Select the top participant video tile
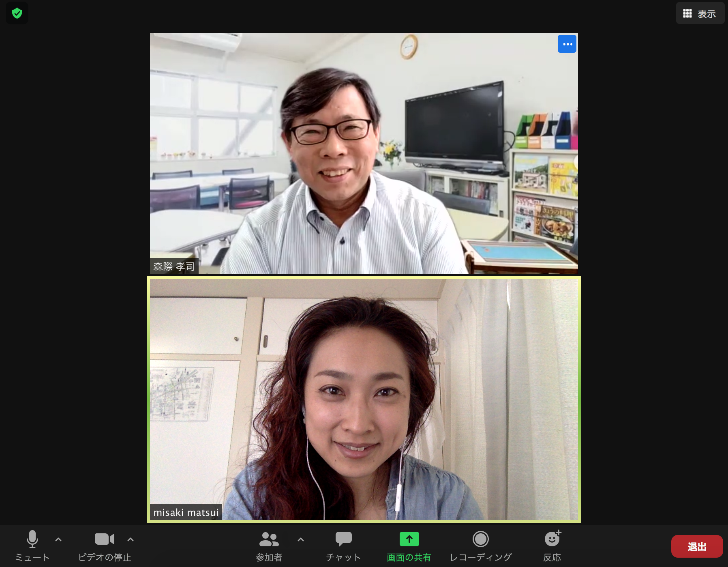 point(364,153)
